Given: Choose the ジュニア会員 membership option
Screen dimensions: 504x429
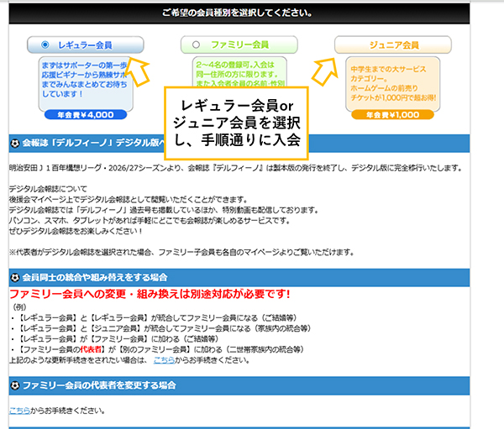Looking at the screenshot, I should [x=388, y=44].
